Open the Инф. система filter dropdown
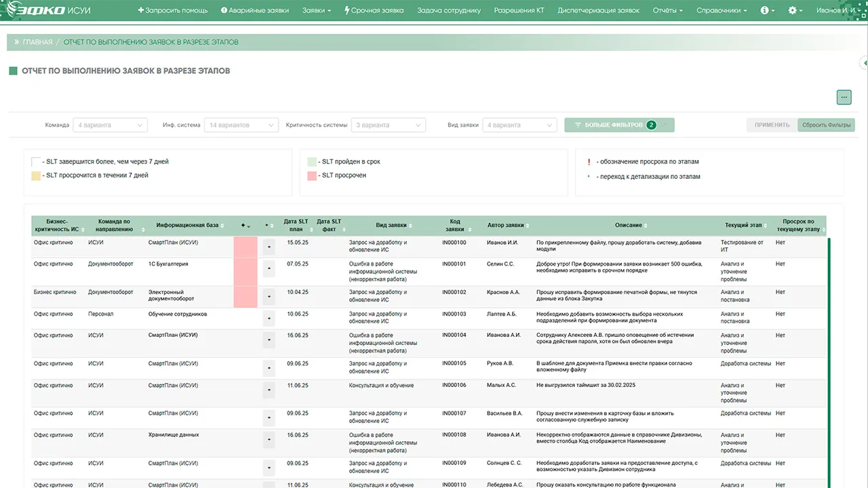The width and height of the screenshot is (868, 488). [x=241, y=125]
